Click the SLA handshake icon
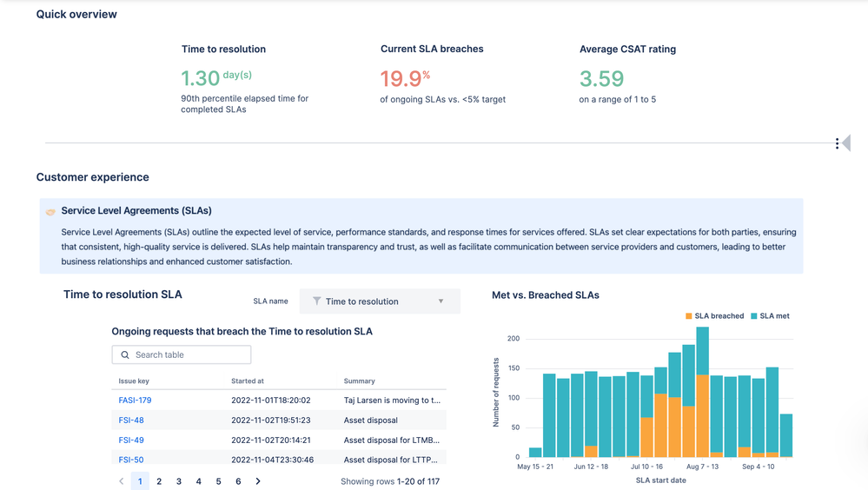The image size is (868, 490). pyautogui.click(x=50, y=212)
